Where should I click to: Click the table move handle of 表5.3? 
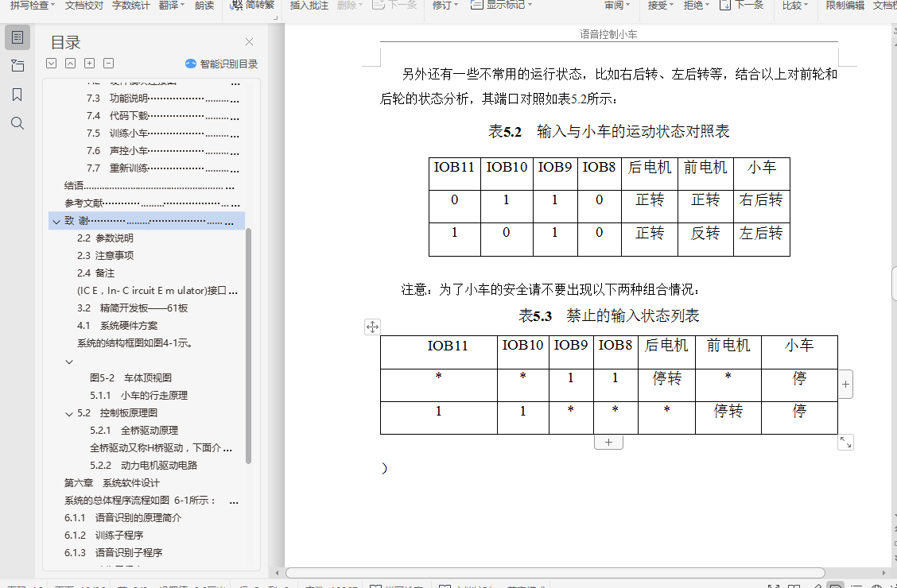(372, 327)
